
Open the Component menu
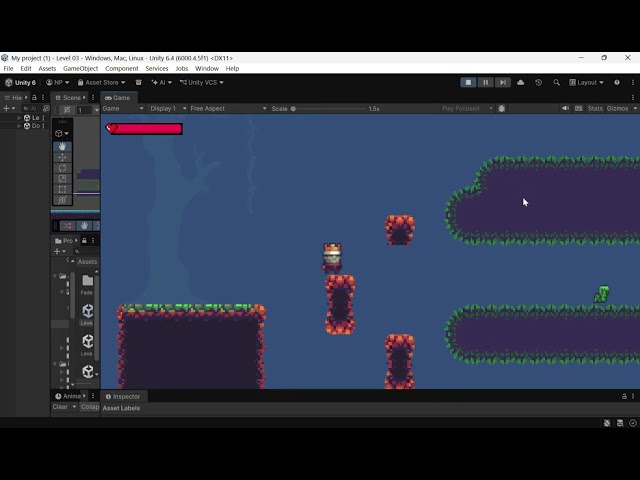[122, 69]
